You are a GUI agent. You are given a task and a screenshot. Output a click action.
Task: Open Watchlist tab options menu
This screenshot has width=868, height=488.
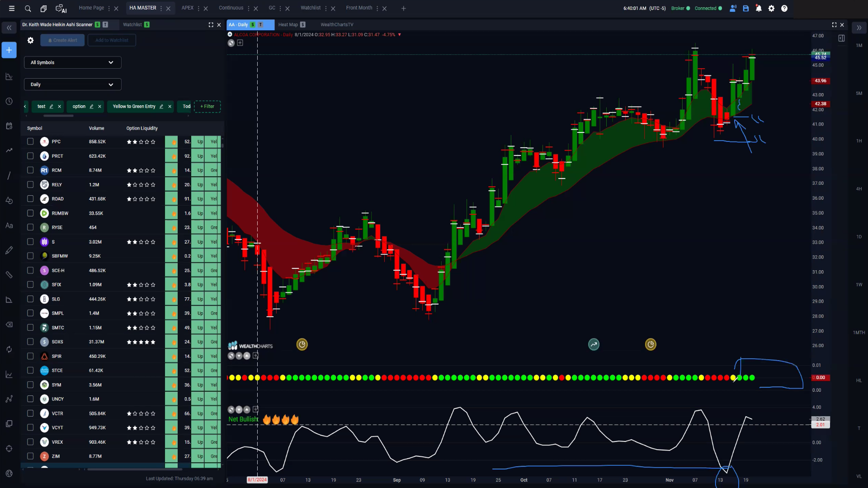[326, 8]
